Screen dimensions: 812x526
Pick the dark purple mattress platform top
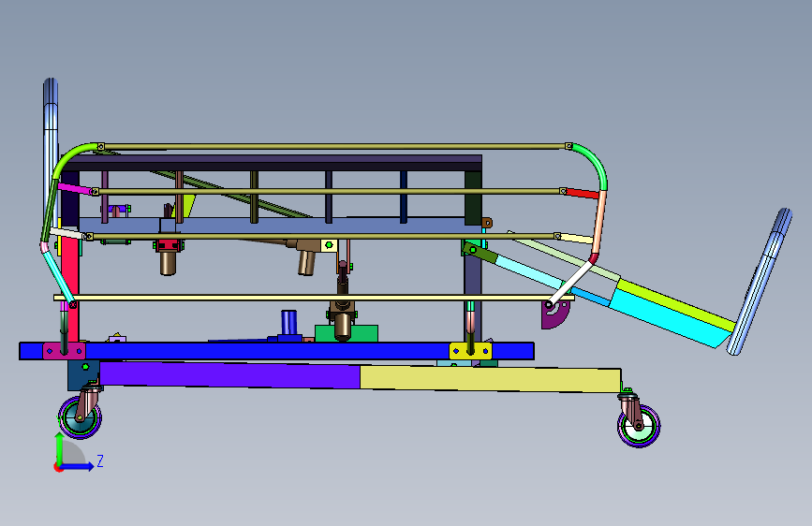point(273,163)
